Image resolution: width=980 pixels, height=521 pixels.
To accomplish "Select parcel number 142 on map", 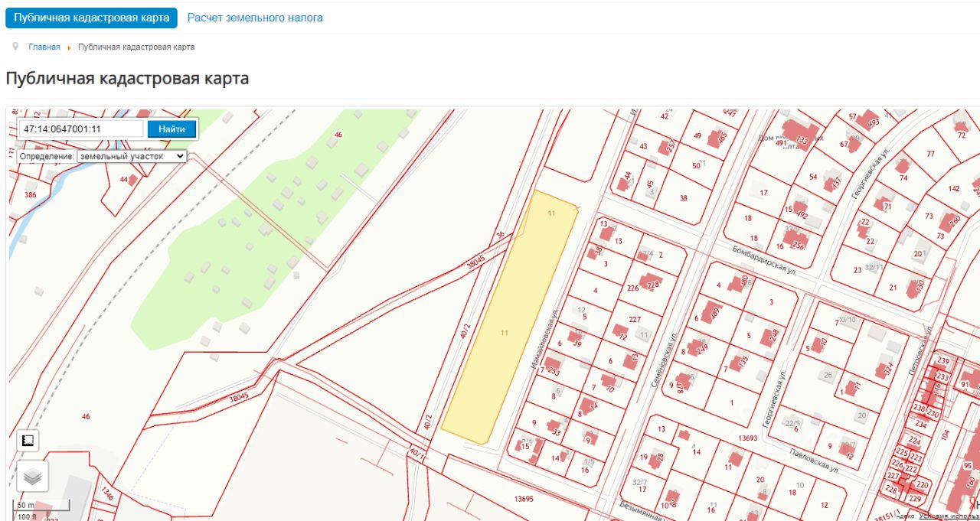I will tap(954, 188).
